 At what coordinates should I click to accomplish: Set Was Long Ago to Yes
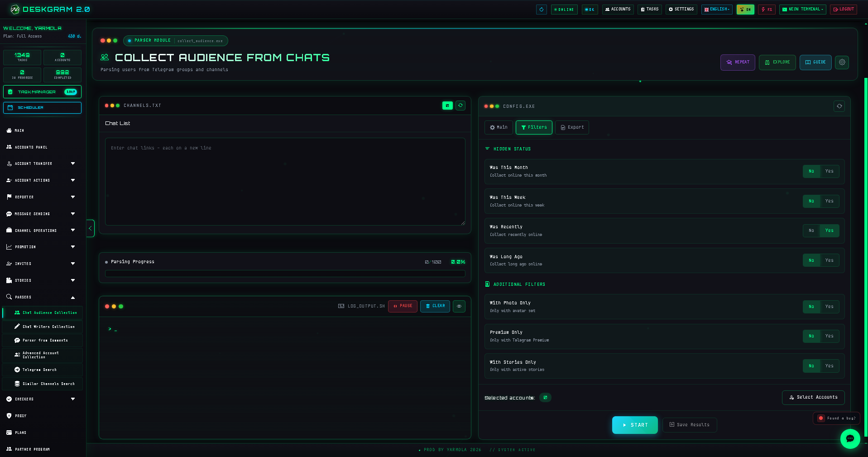[830, 260]
